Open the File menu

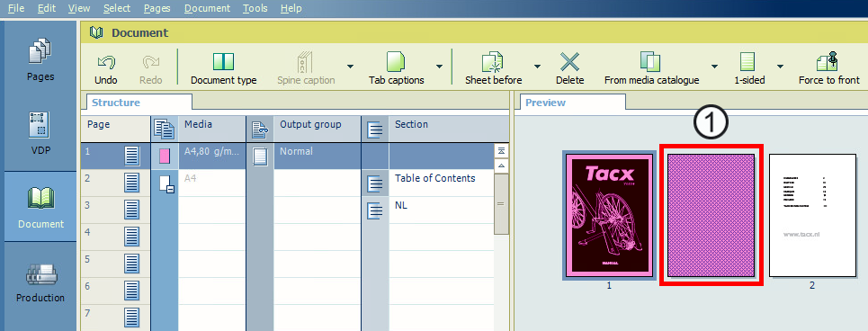(x=15, y=8)
